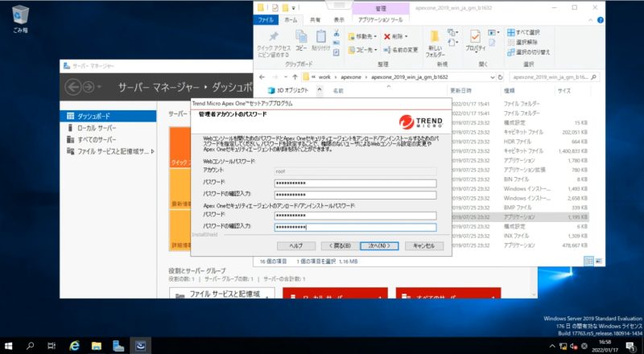
Task: Sort by the Type (種類) column header
Action: [509, 91]
